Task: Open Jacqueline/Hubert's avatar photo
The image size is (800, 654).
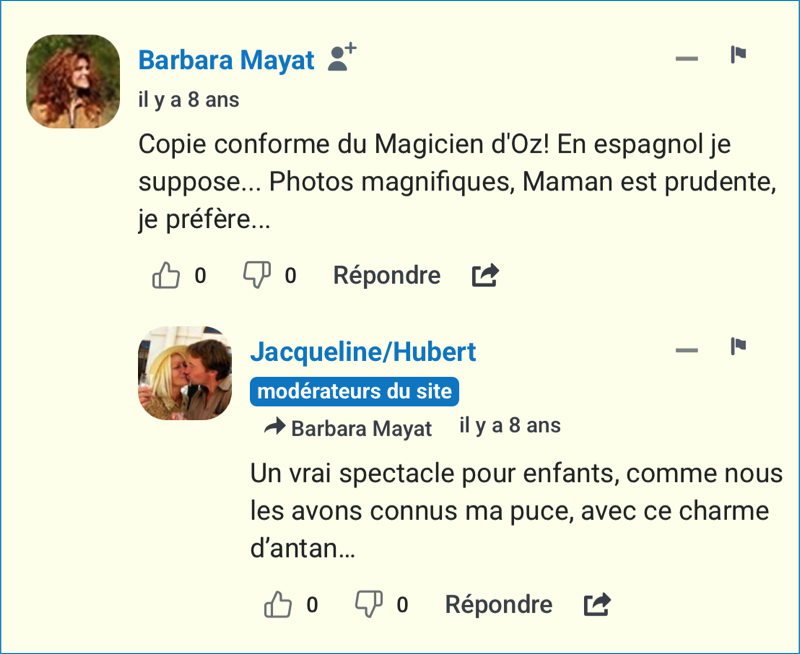Action: click(185, 373)
